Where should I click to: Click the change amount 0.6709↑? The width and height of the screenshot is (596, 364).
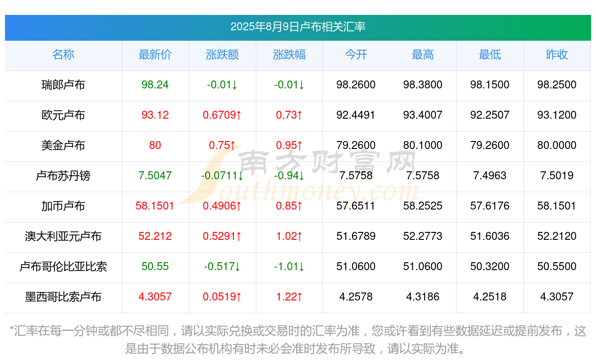click(223, 115)
